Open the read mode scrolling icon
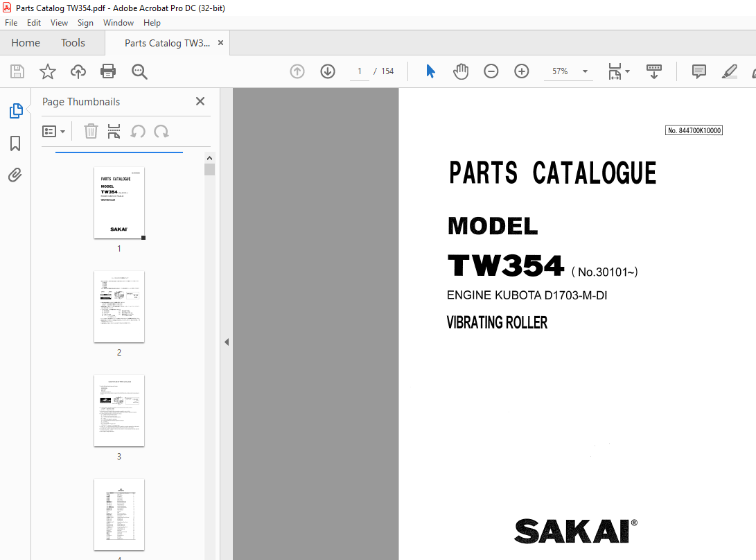This screenshot has width=756, height=560. [x=653, y=71]
